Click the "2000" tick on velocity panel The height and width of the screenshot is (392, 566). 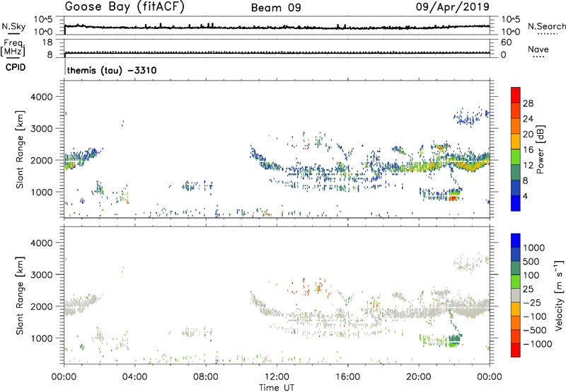[x=41, y=306]
